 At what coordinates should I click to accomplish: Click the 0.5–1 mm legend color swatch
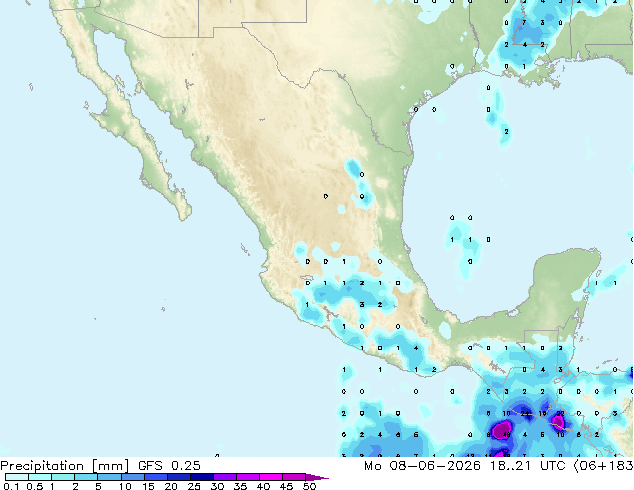(x=40, y=477)
